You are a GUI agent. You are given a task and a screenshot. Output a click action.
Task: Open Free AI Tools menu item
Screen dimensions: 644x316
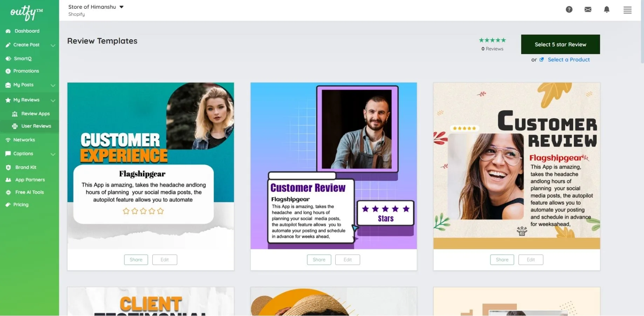29,192
